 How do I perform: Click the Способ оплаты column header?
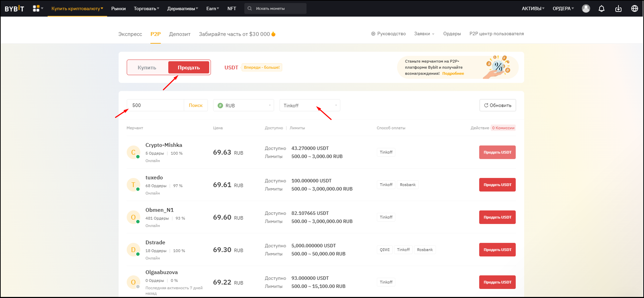pyautogui.click(x=391, y=128)
